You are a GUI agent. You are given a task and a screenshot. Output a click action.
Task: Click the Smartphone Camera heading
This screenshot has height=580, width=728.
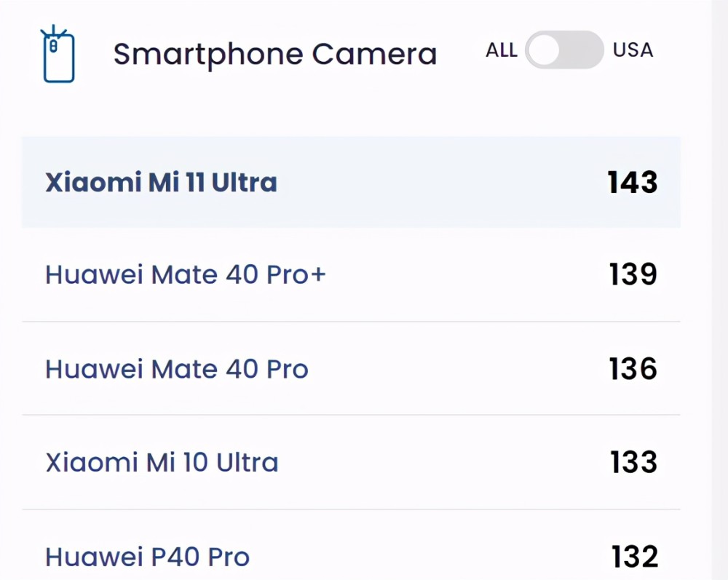[275, 55]
